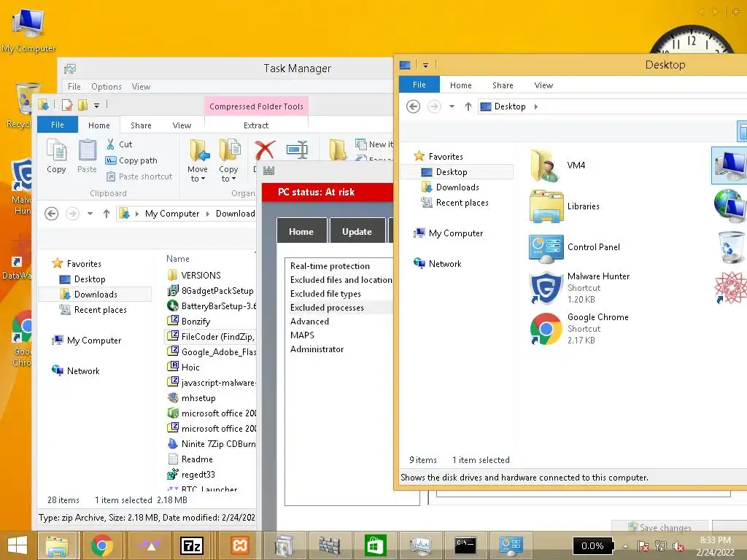The width and height of the screenshot is (747, 560).
Task: Open the Control Panel icon
Action: (546, 249)
